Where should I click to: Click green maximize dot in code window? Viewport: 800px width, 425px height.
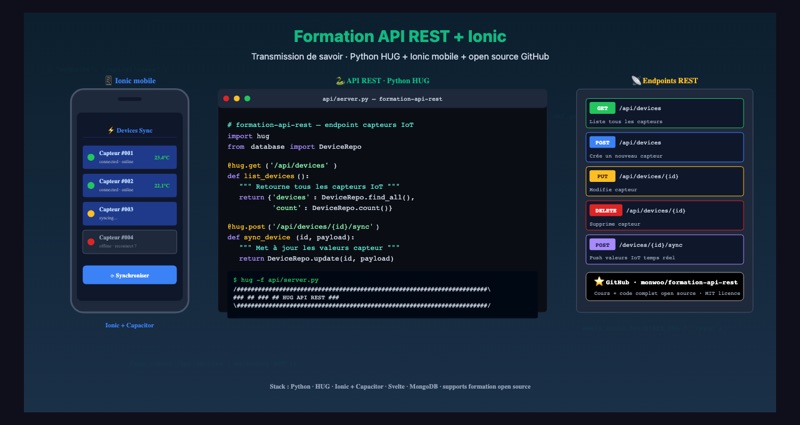tap(247, 98)
